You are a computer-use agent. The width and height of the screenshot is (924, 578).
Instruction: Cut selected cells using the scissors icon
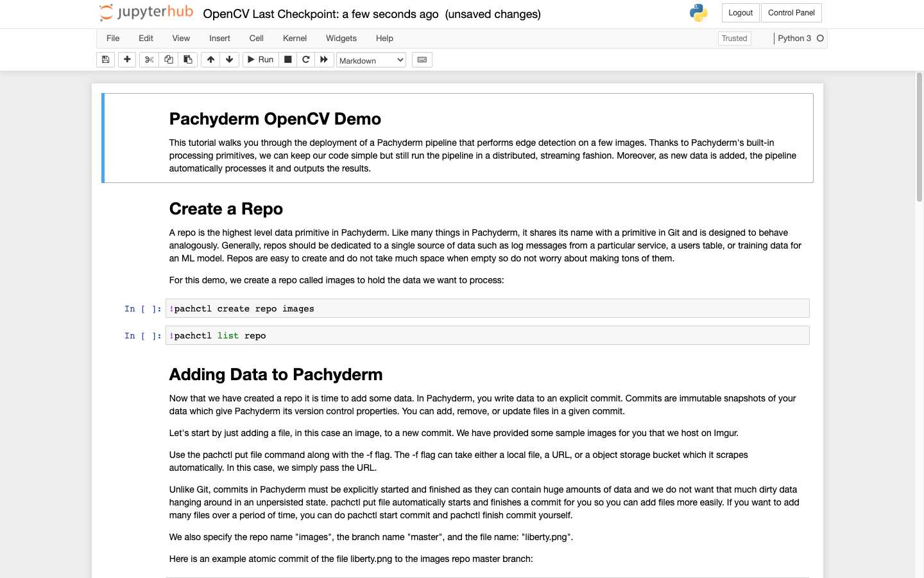coord(150,60)
